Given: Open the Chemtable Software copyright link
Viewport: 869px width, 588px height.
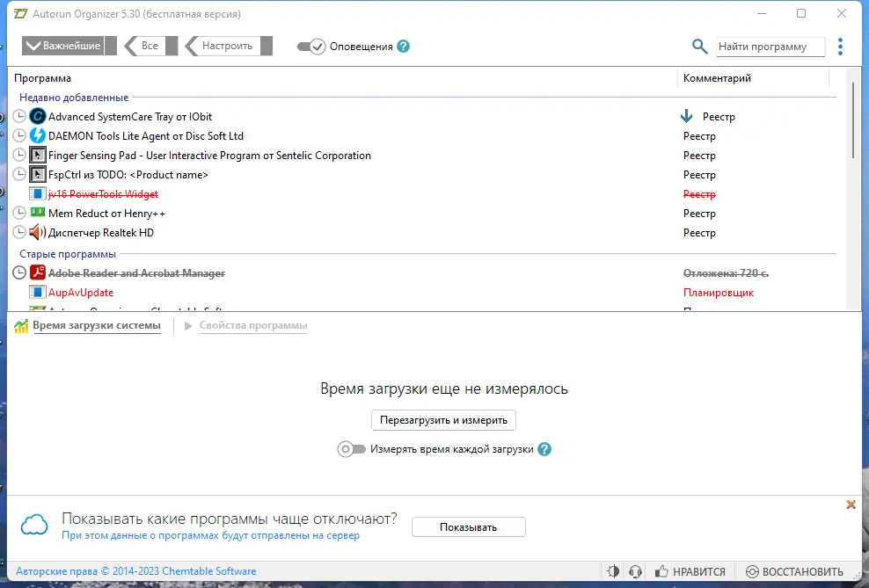Looking at the screenshot, I should (x=135, y=570).
